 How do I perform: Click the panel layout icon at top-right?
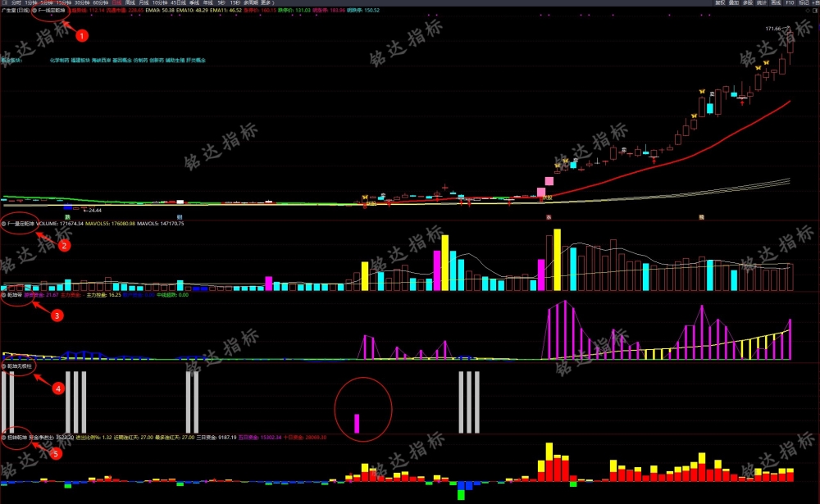click(x=815, y=11)
